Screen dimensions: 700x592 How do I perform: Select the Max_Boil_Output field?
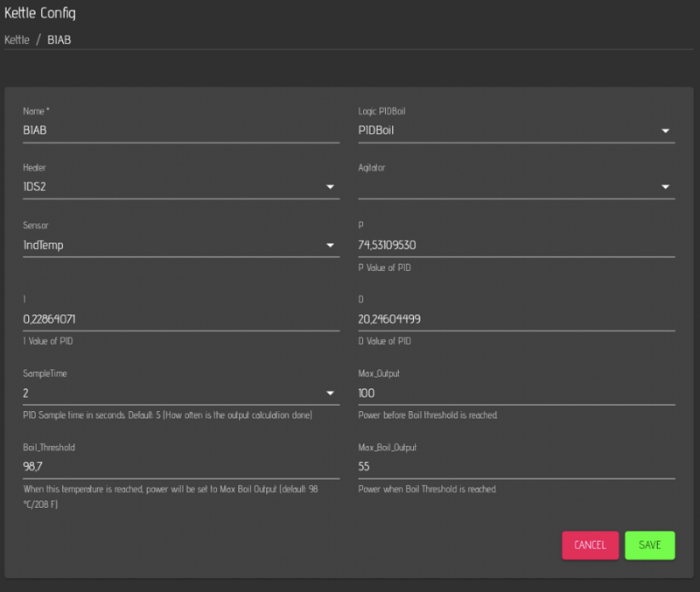click(516, 467)
